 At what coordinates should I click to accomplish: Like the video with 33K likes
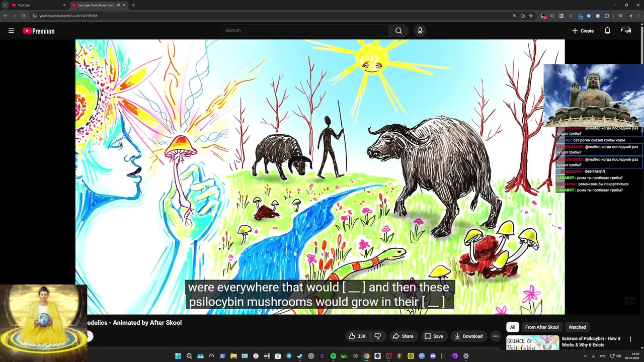coord(357,336)
